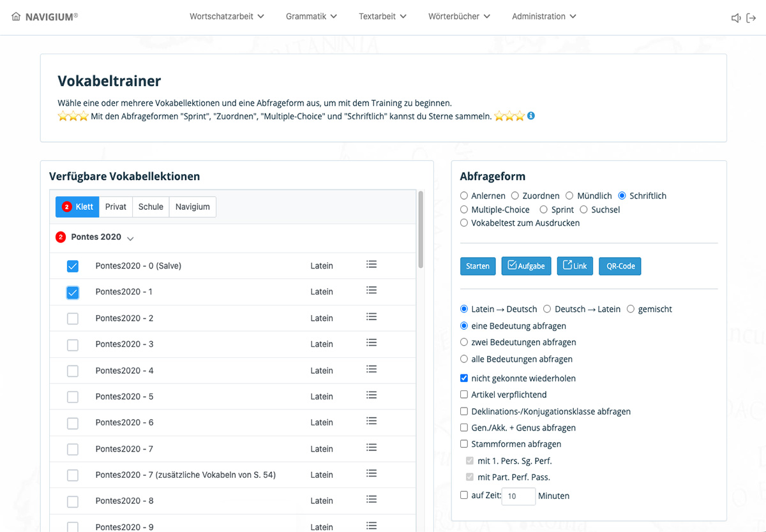Expand the Wortschatzarbeit dropdown menu
This screenshot has width=766, height=532.
(x=227, y=17)
